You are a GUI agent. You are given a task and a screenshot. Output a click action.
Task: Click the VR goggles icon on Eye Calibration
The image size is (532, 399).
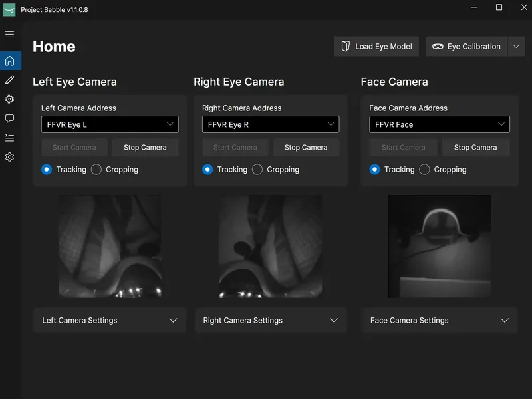pos(437,46)
